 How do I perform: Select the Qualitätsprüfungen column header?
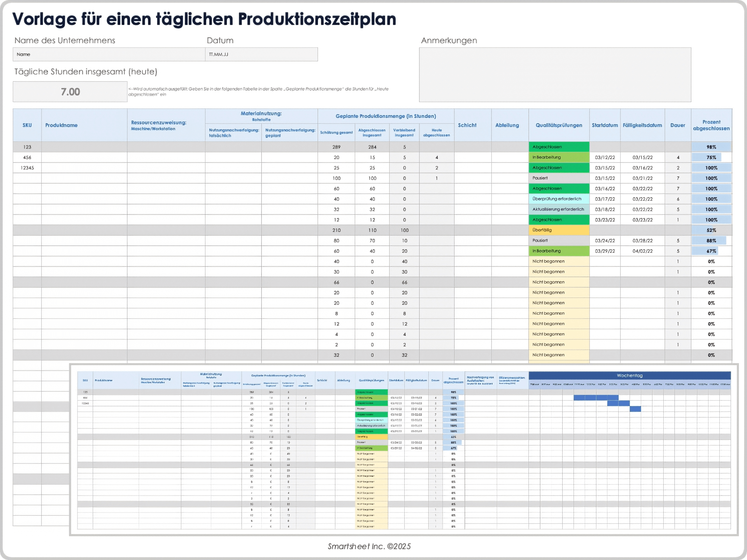tap(559, 125)
